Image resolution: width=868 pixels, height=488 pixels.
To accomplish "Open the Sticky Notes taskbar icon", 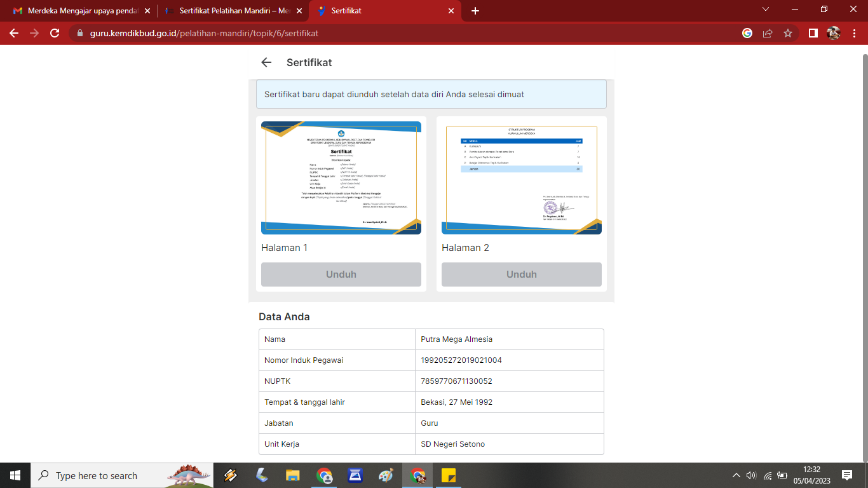I will pos(449,475).
